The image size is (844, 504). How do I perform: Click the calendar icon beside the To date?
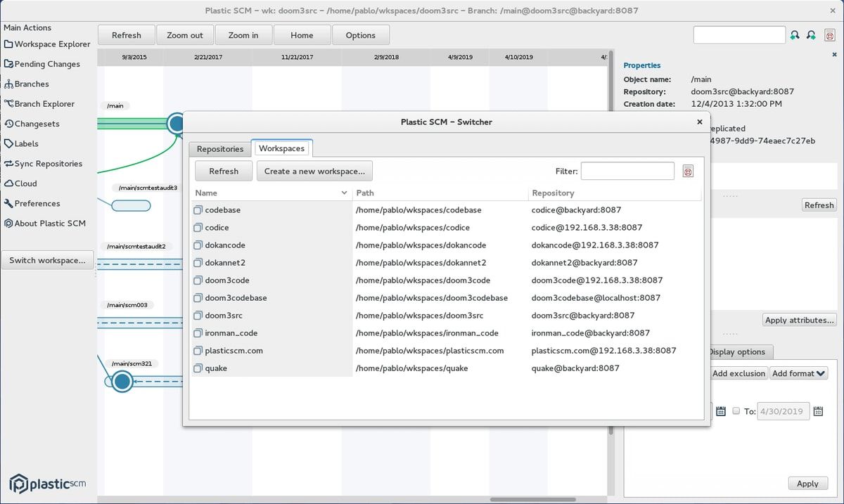(817, 411)
